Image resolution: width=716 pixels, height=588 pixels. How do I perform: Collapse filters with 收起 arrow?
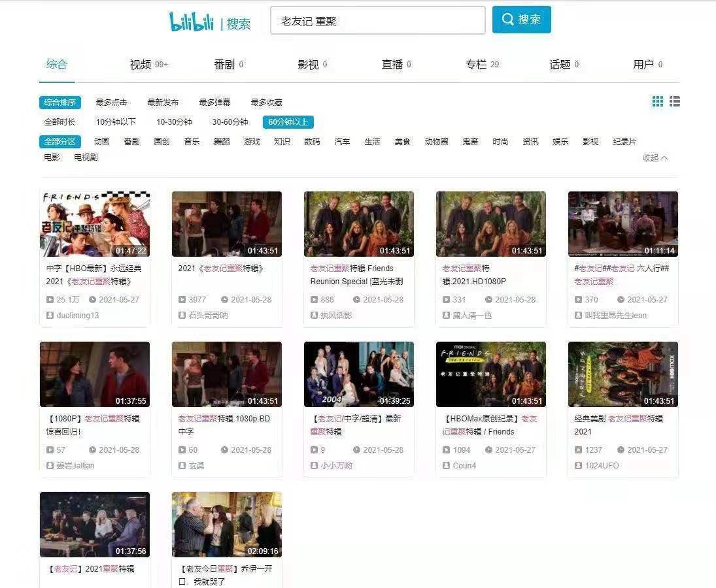655,158
